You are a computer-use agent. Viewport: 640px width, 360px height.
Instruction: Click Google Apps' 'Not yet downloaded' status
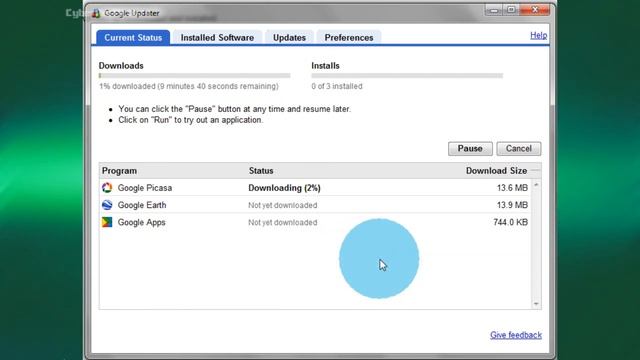[282, 222]
